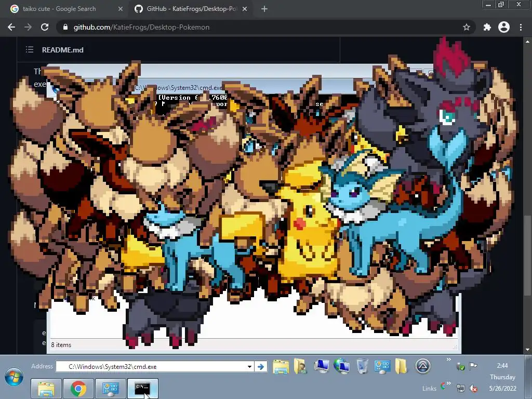Open the Chrome extensions puzzle icon
The image size is (532, 399).
[x=487, y=27]
